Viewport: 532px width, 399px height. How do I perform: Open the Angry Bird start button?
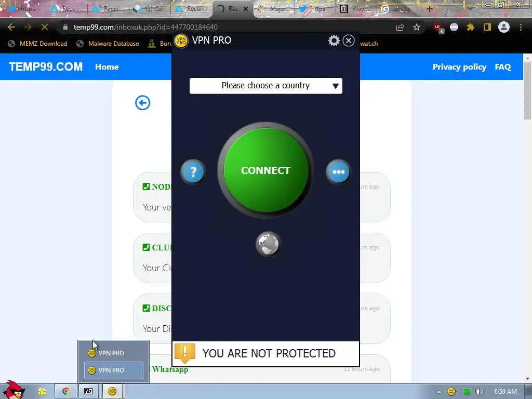click(x=14, y=390)
